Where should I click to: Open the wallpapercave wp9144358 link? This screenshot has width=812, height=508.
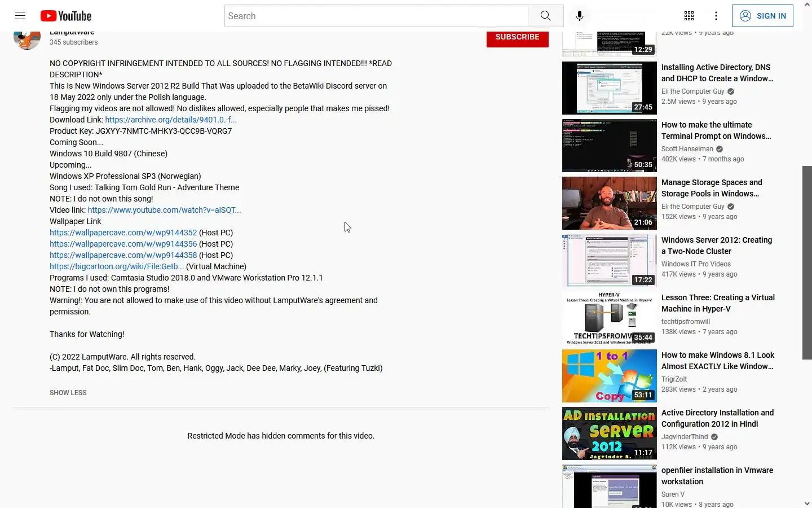(x=123, y=255)
